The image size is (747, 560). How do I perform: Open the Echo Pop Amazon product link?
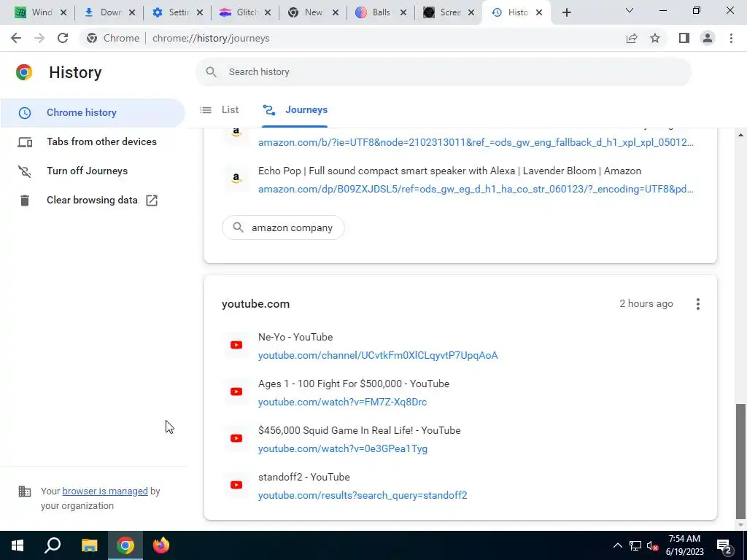476,189
